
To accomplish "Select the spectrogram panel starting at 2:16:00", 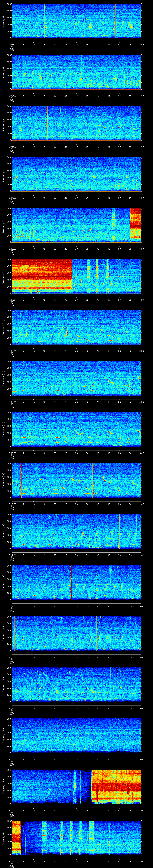I will tap(76, 786).
